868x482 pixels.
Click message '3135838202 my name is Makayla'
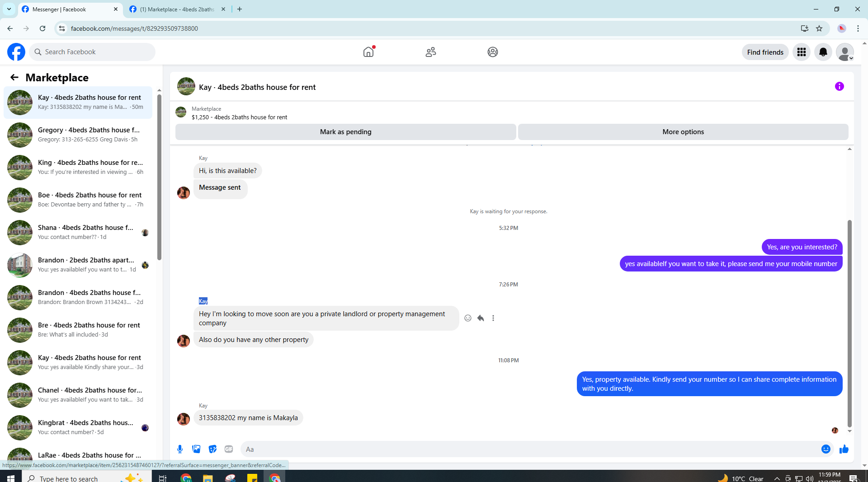coord(248,418)
